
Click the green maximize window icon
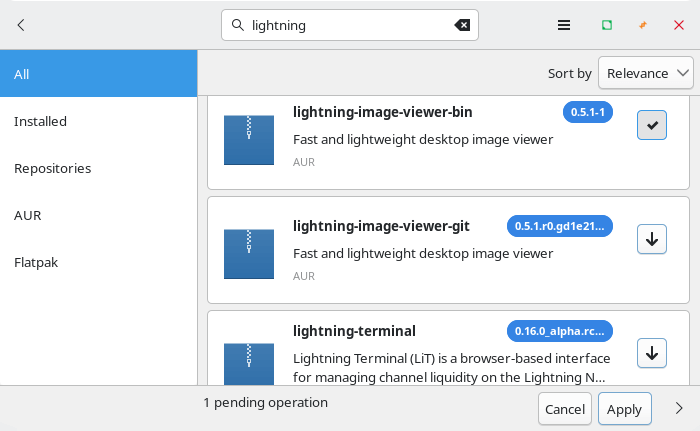click(606, 26)
